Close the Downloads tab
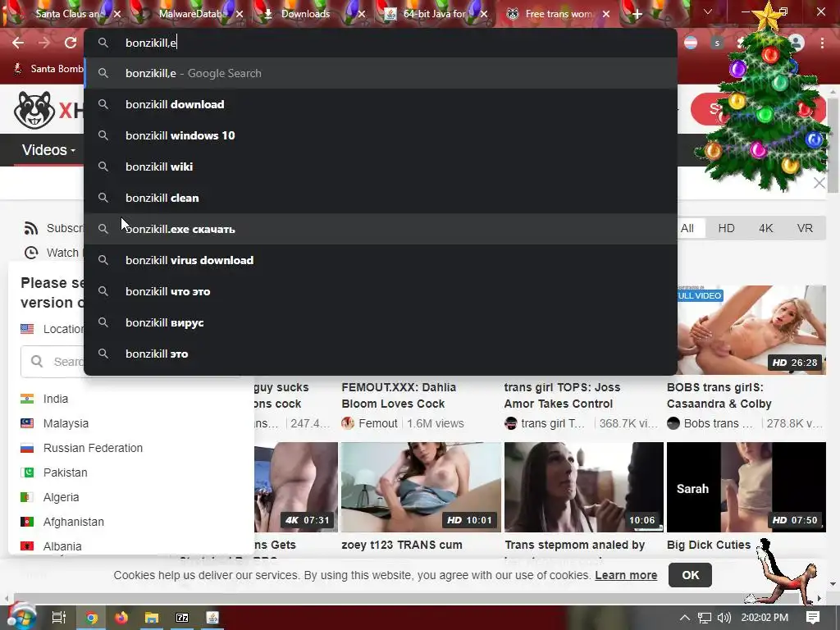Viewport: 840px width, 630px height. click(x=362, y=15)
